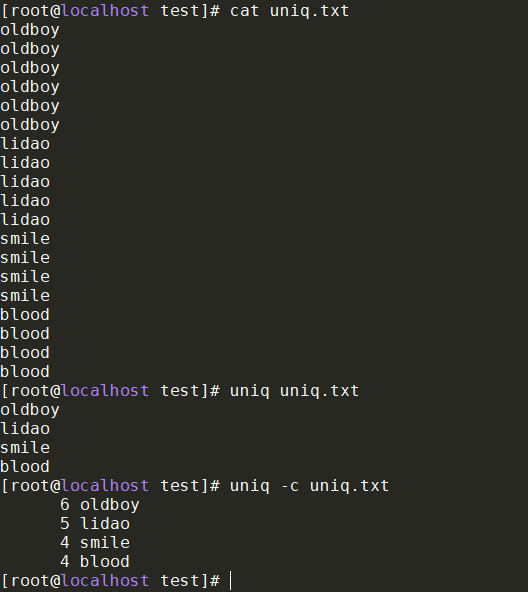Click the last 'lidao' line in cat output
The image size is (528, 592).
pyautogui.click(x=25, y=220)
